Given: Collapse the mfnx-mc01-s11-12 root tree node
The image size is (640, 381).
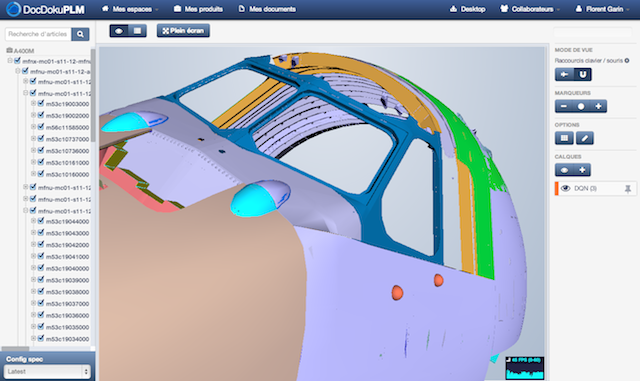Looking at the screenshot, I should pyautogui.click(x=10, y=61).
